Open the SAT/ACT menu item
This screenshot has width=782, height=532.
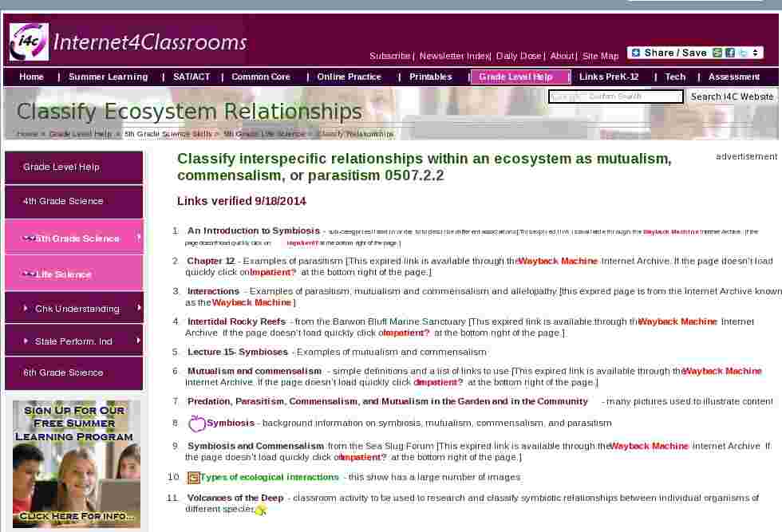(192, 77)
